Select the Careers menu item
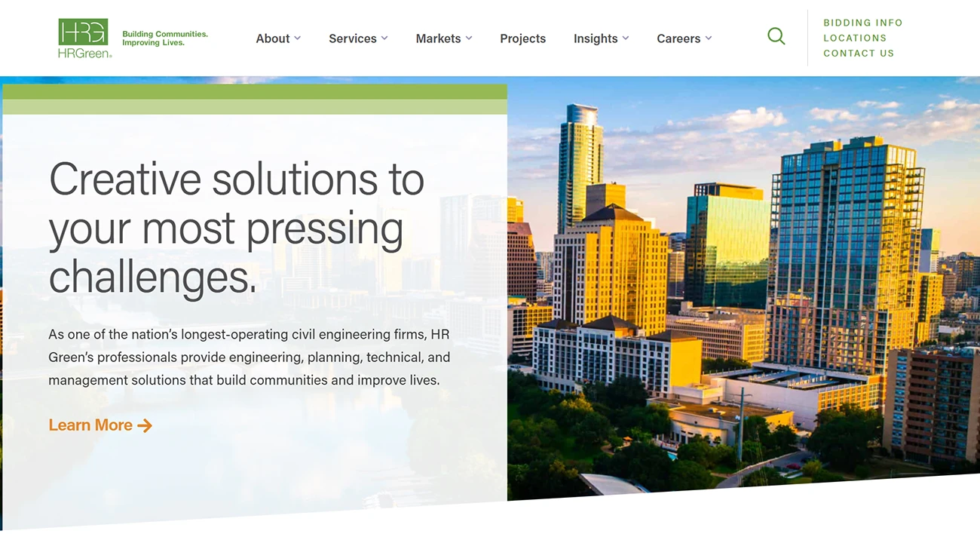Screen dimensions: 980x543 (678, 38)
